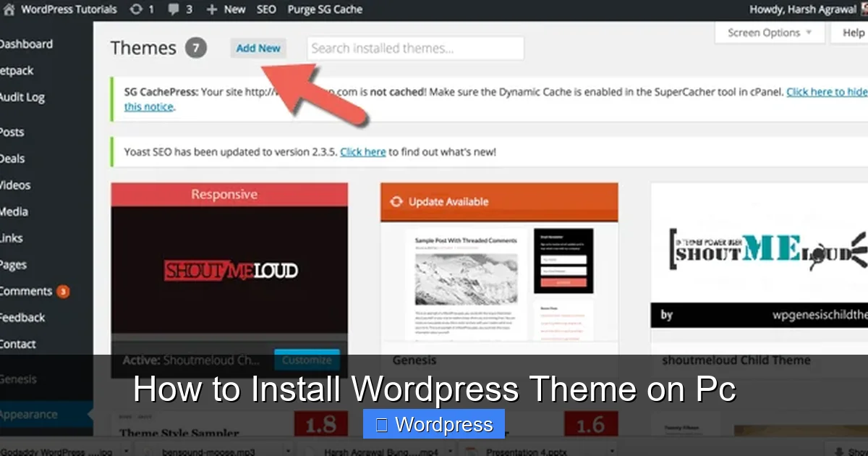Open Contact in the sidebar
Screen dimensions: 868x456
tap(18, 345)
